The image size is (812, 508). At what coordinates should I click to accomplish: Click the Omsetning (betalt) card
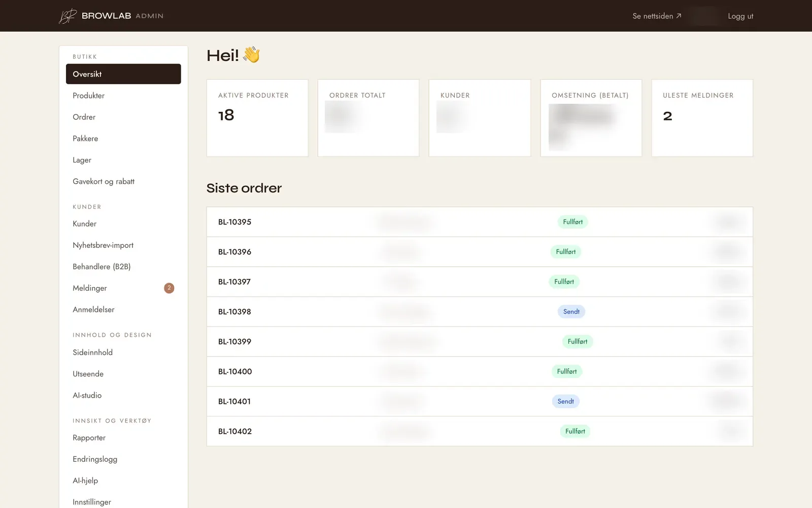pos(591,118)
